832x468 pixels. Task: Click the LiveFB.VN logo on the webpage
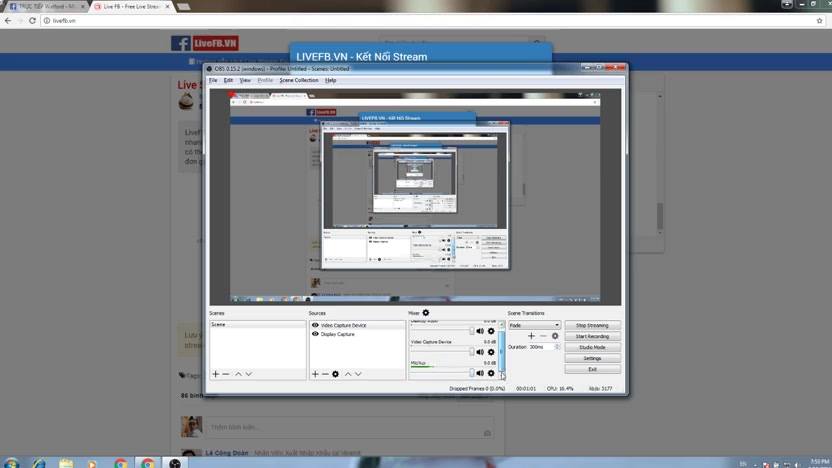click(205, 43)
